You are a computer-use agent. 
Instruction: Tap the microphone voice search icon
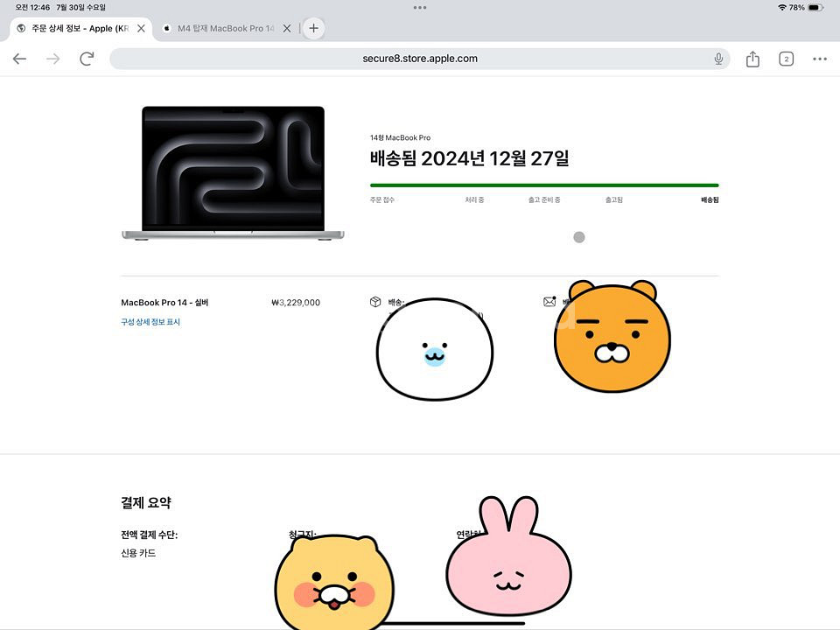[x=718, y=59]
